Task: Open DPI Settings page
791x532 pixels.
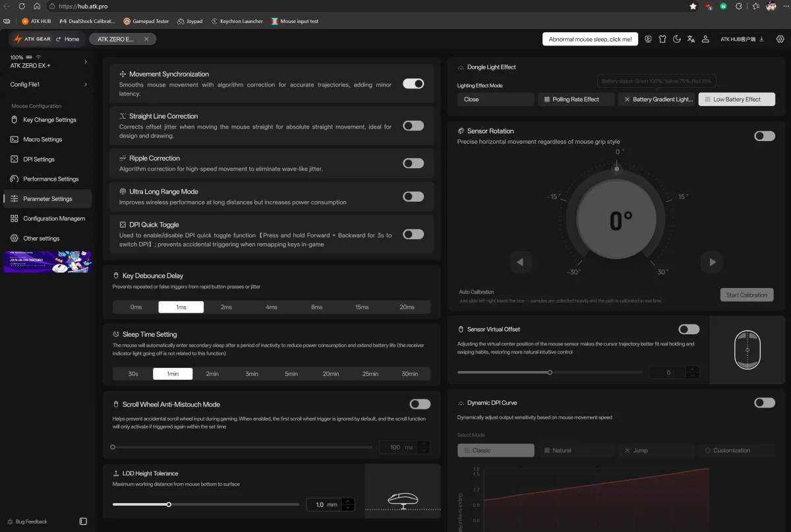Action: pos(47,160)
